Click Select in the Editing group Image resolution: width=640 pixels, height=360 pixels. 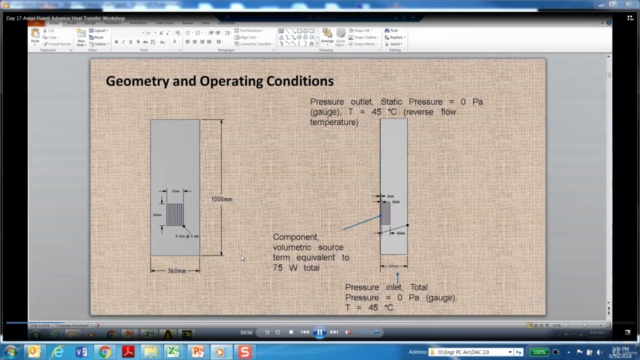[393, 44]
